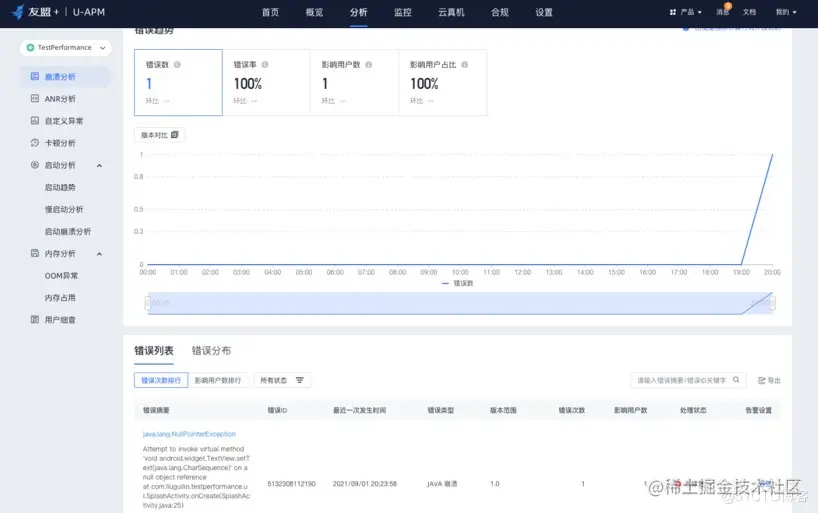Screen dimensions: 818x513
Task: Click the chart time-range slider bar
Action: (x=460, y=303)
